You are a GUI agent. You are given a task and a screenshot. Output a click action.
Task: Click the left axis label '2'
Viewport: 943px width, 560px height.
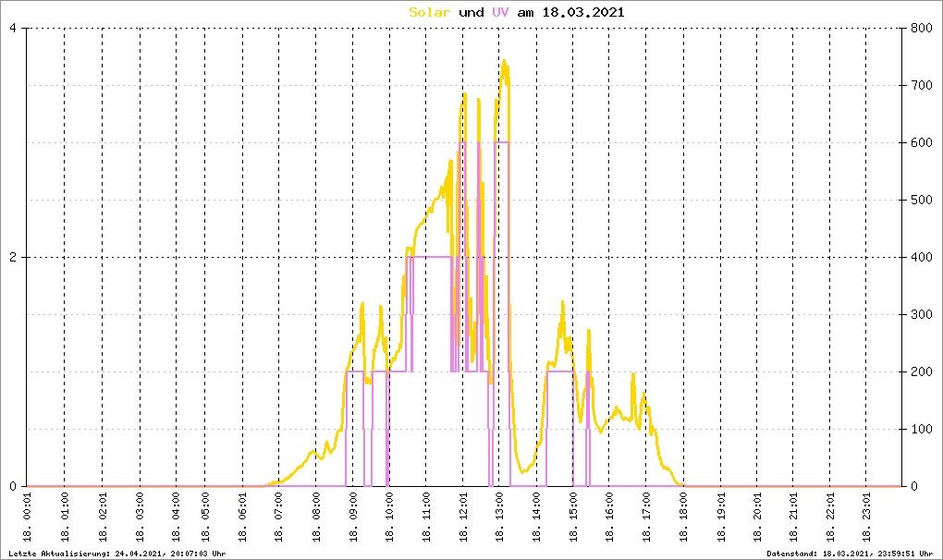13,257
